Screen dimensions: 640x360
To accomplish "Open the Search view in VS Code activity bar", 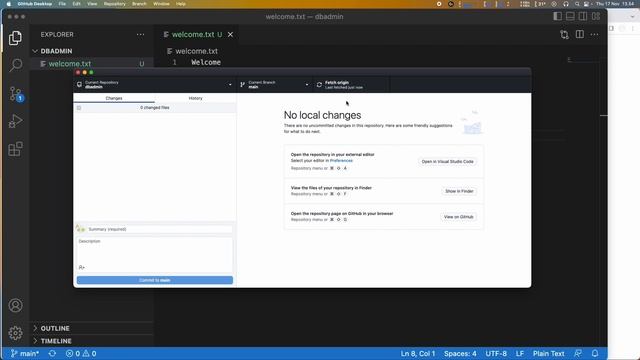I will tap(16, 65).
